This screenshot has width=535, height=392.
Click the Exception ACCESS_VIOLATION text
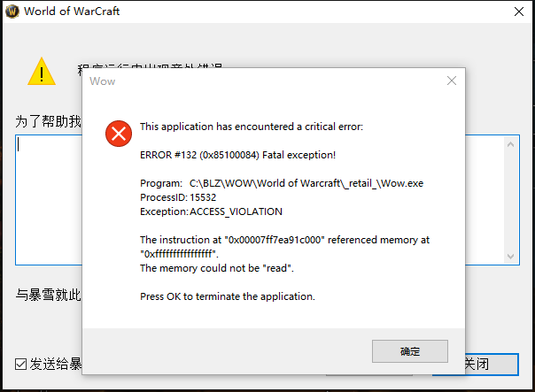click(211, 211)
